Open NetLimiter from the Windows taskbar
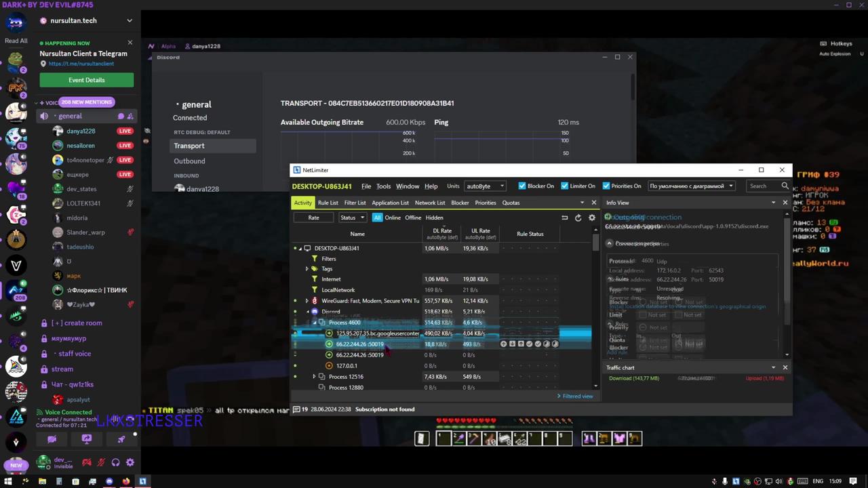The width and height of the screenshot is (868, 488). point(142,481)
